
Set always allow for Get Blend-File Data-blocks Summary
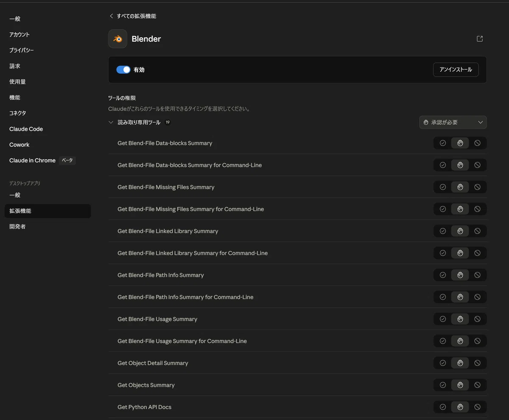click(x=443, y=143)
